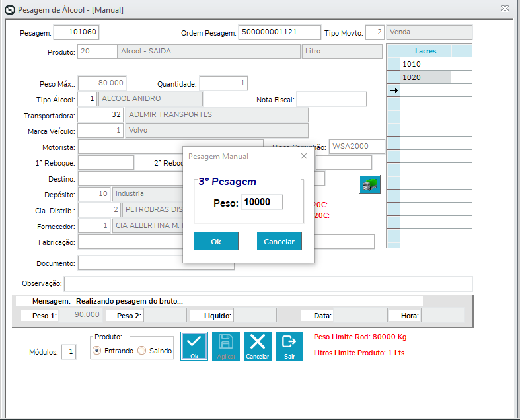Click the Litro unit field

tap(342, 52)
